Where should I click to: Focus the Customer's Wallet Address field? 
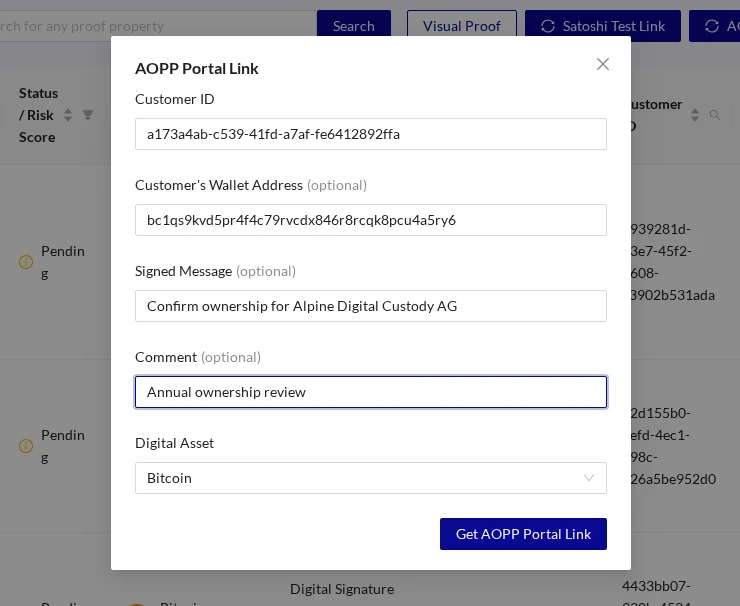click(x=370, y=220)
